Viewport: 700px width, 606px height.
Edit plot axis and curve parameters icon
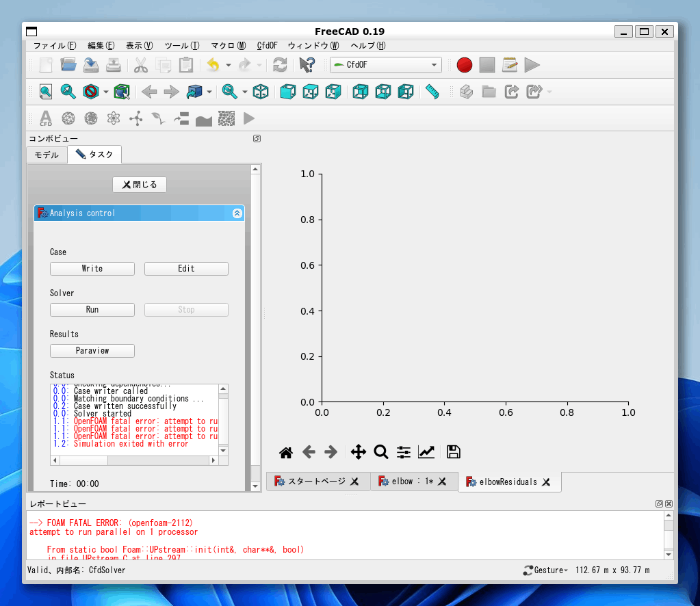click(x=426, y=452)
